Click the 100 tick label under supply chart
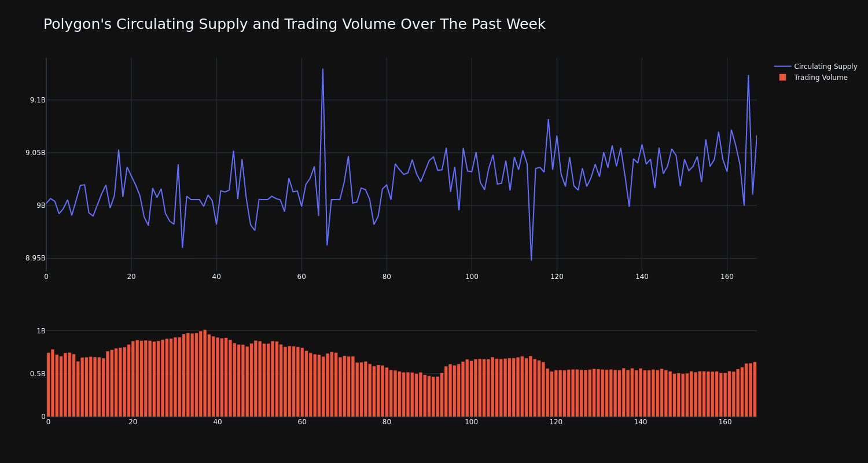Viewport: 868px width, 463px height. pos(472,277)
